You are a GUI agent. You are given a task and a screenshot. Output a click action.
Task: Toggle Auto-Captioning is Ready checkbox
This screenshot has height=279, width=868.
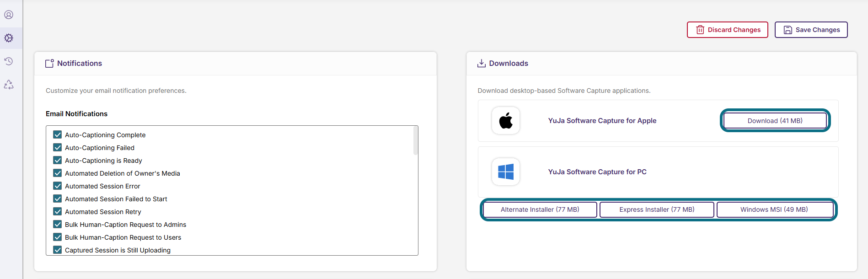tap(58, 160)
